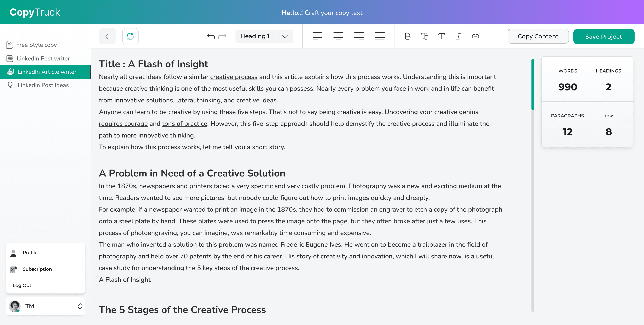Go back using the back arrow
Image resolution: width=644 pixels, height=325 pixels.
[107, 36]
